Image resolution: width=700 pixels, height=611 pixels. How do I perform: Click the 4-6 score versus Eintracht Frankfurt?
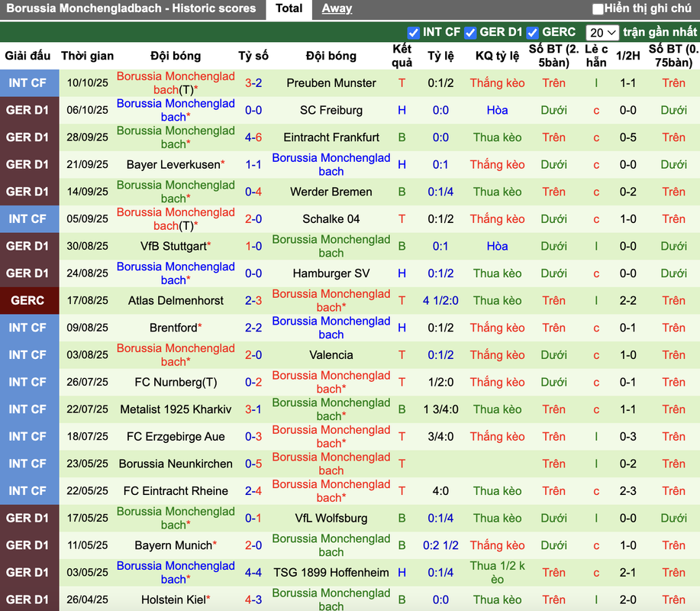253,137
